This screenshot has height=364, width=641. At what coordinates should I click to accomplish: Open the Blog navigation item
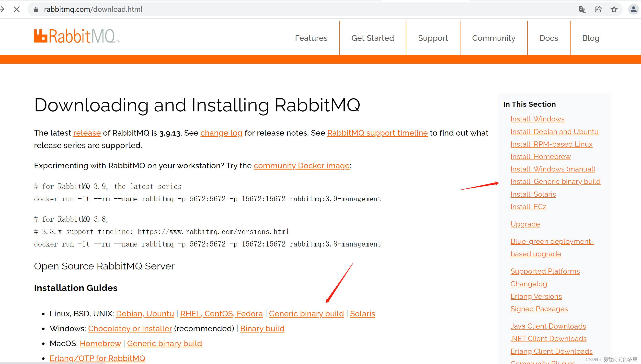click(x=591, y=38)
